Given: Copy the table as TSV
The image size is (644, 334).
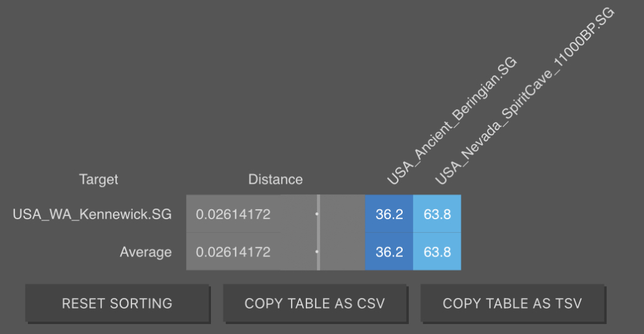Looking at the screenshot, I should pyautogui.click(x=512, y=303).
